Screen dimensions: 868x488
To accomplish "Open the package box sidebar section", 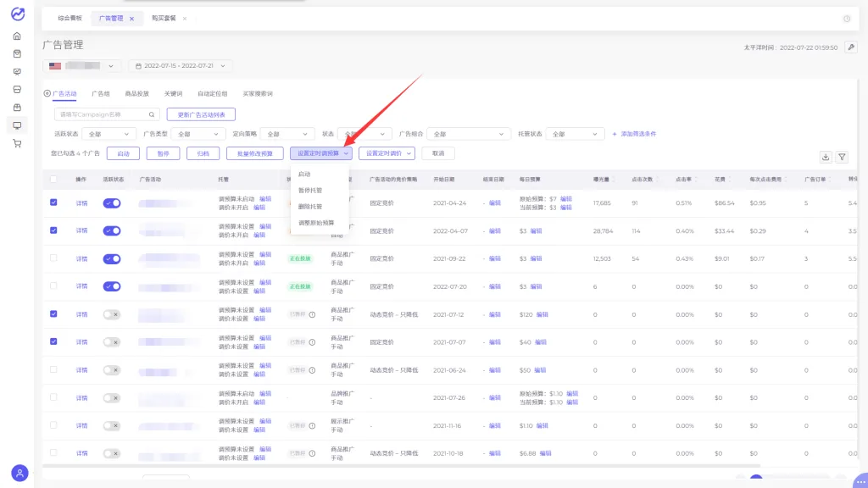I will [x=17, y=108].
